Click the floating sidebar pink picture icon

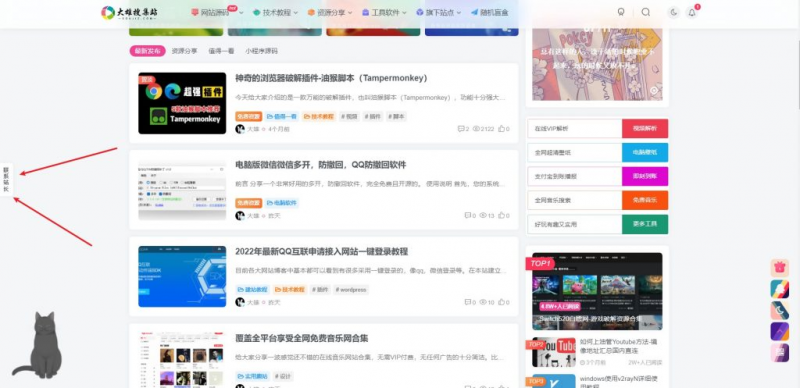click(779, 353)
